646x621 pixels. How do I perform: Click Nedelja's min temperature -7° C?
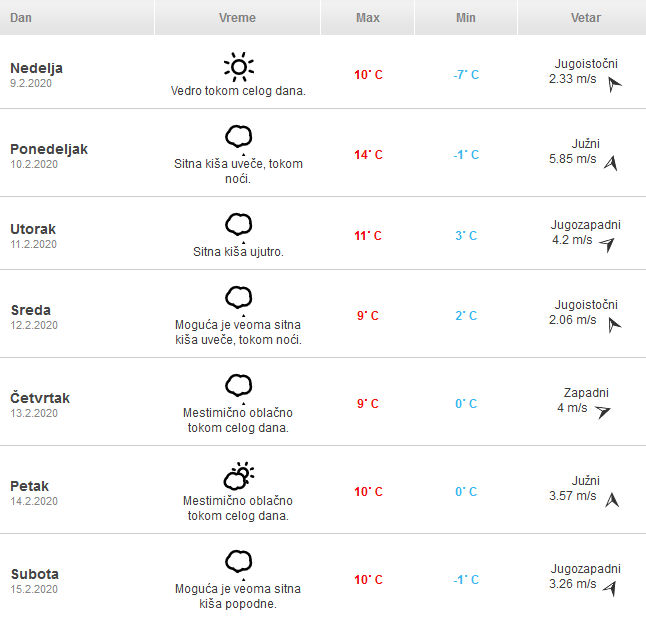point(465,75)
